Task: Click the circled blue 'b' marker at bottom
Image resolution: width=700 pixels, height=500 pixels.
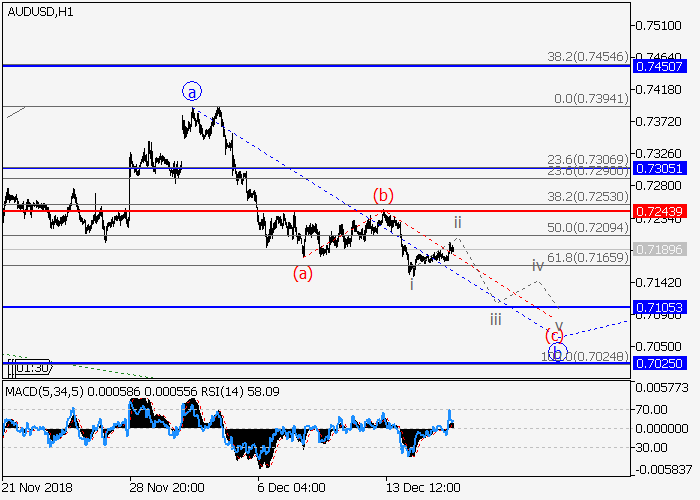Action: tap(557, 352)
